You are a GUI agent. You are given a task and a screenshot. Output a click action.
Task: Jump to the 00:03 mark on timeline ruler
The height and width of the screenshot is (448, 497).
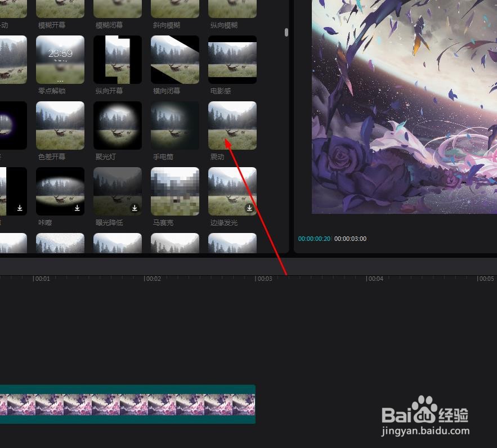tap(264, 279)
